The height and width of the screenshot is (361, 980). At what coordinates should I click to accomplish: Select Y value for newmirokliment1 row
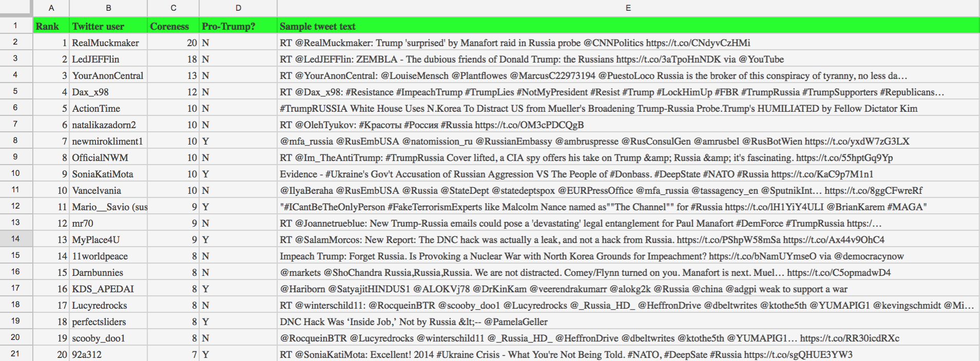tap(238, 141)
